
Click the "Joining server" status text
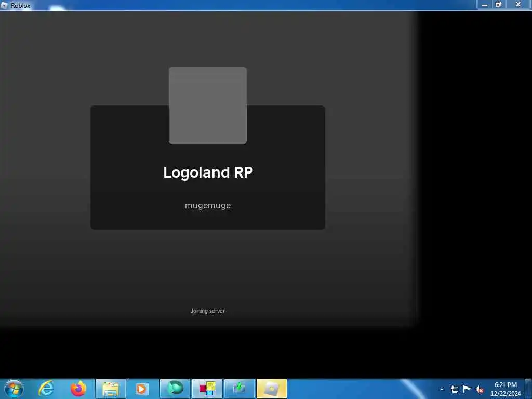click(208, 311)
